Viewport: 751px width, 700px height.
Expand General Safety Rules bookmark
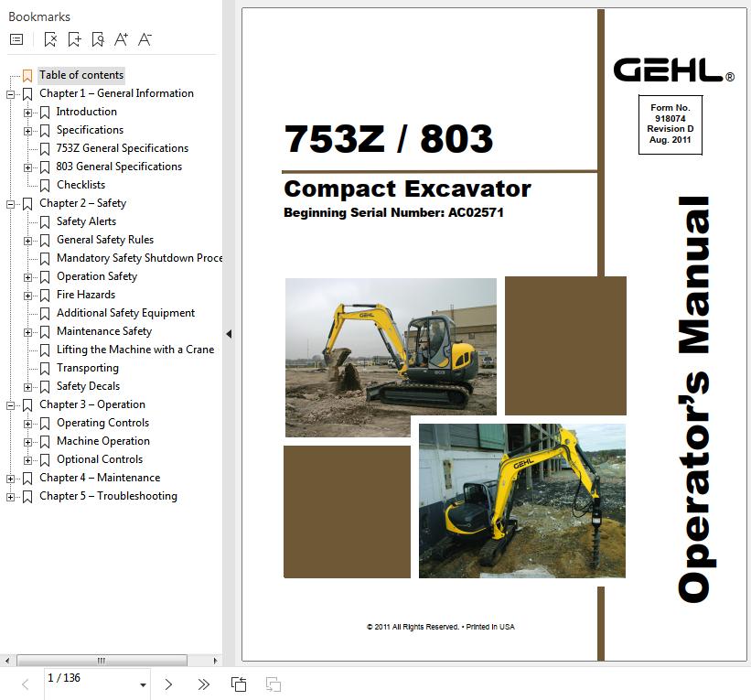[x=27, y=241]
